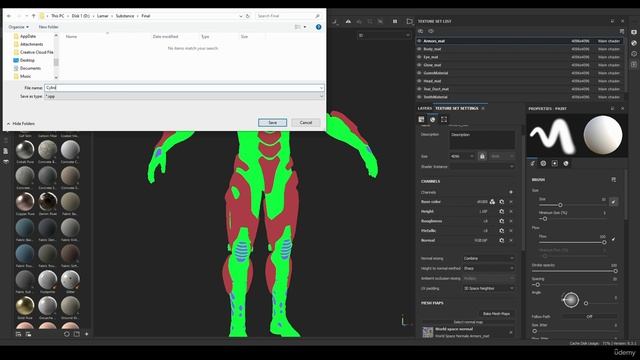Screen dimensions: 640x360
Task: Refresh the folder view in the dialog
Action: coord(247,16)
